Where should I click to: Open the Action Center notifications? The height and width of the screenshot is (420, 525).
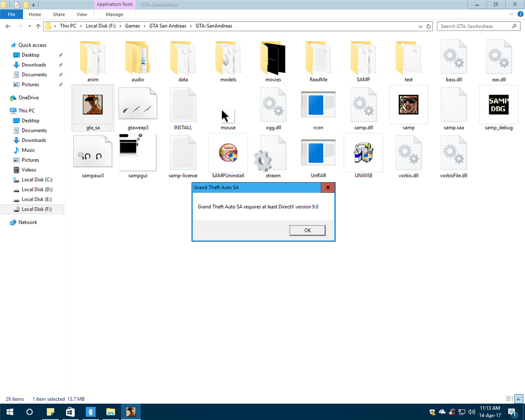[x=512, y=412]
